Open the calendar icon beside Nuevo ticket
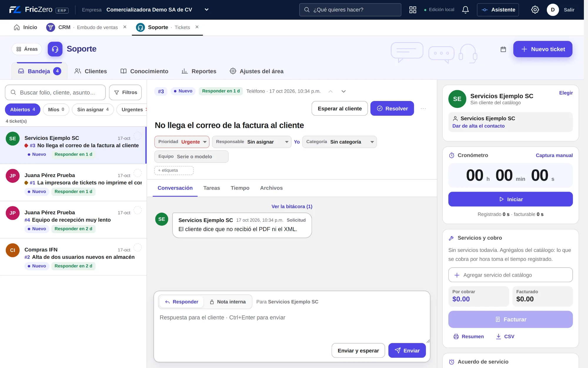Image resolution: width=588 pixels, height=368 pixels. coord(503,49)
